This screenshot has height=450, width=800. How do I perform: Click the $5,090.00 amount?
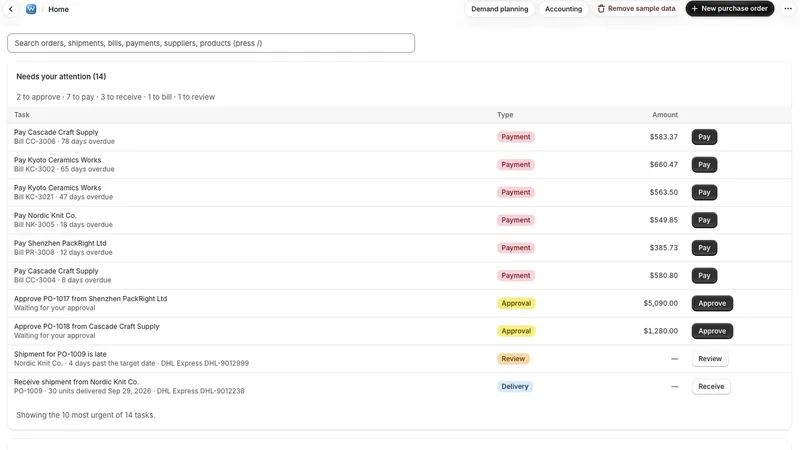tap(661, 303)
